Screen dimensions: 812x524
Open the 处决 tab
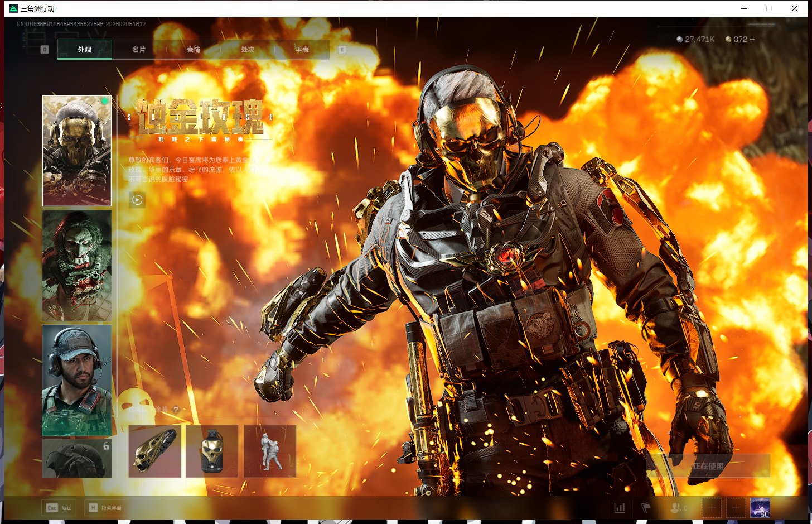pos(248,50)
